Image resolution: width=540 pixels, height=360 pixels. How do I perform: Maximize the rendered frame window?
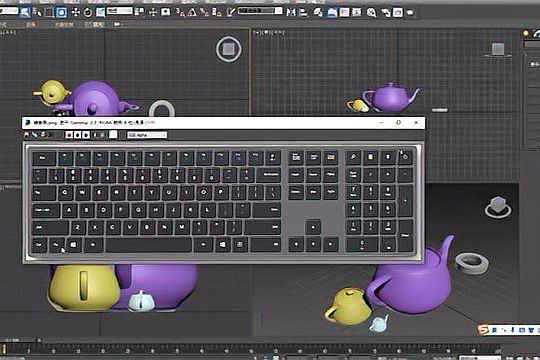pyautogui.click(x=398, y=123)
